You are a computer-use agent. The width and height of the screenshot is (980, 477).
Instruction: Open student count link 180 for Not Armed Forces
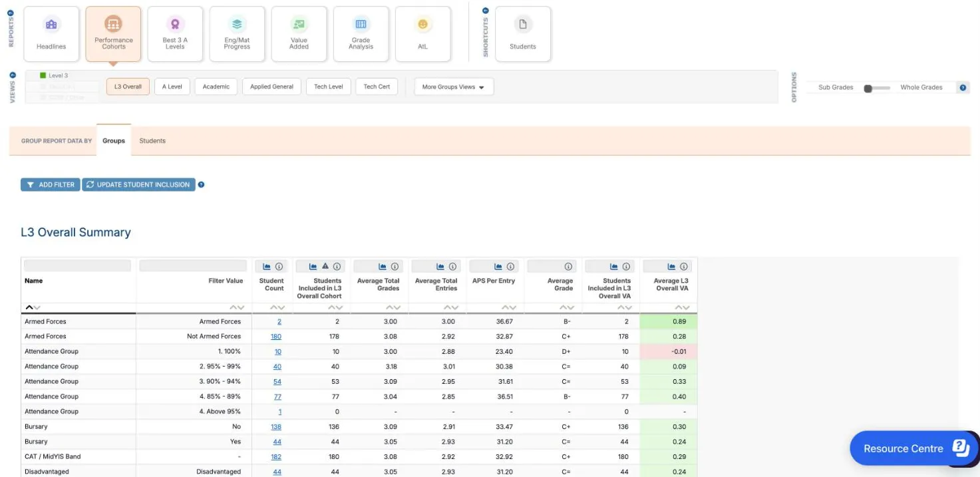(x=276, y=337)
